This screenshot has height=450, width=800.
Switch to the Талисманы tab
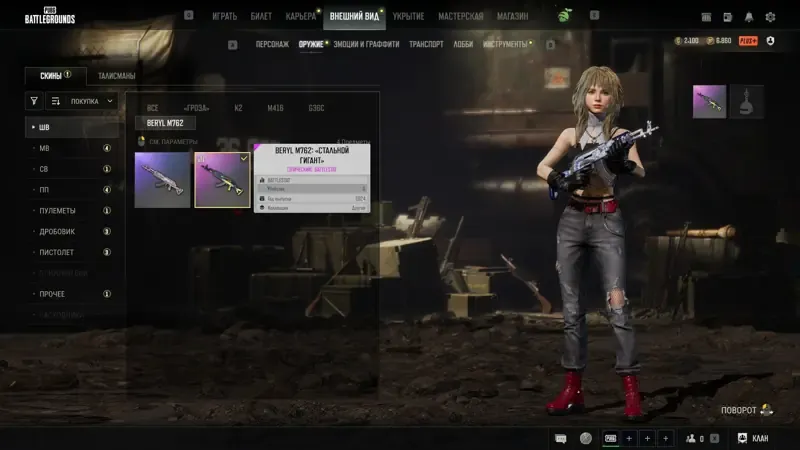(x=116, y=76)
